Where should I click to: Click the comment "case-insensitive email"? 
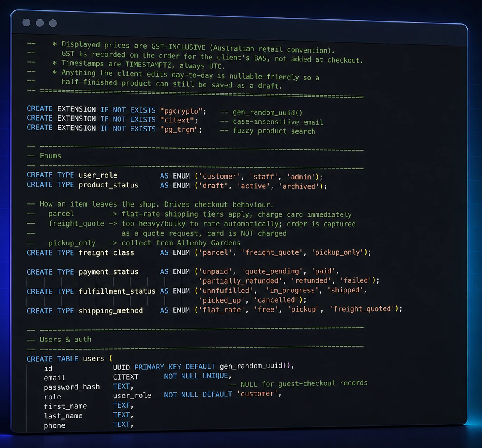click(278, 122)
